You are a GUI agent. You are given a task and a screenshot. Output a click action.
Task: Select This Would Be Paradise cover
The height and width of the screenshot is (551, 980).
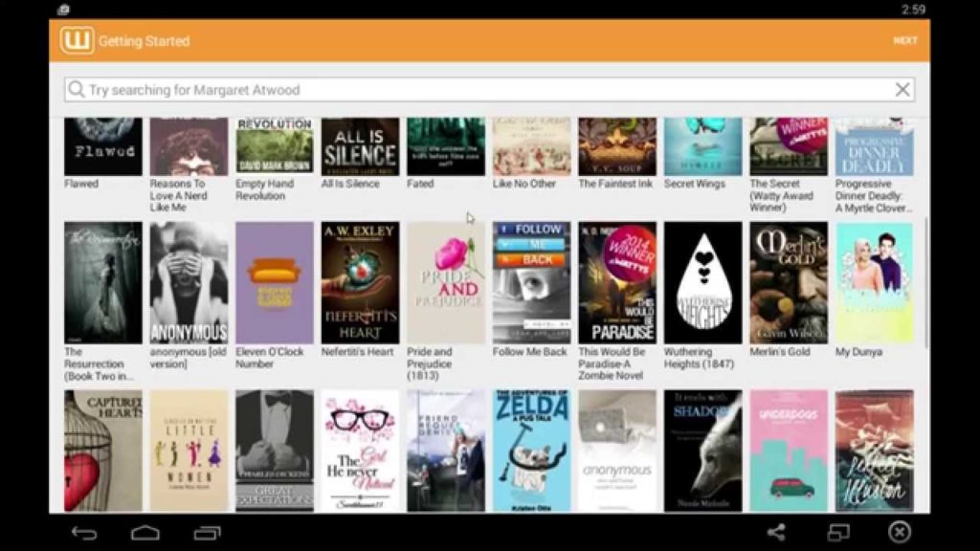[x=617, y=282]
